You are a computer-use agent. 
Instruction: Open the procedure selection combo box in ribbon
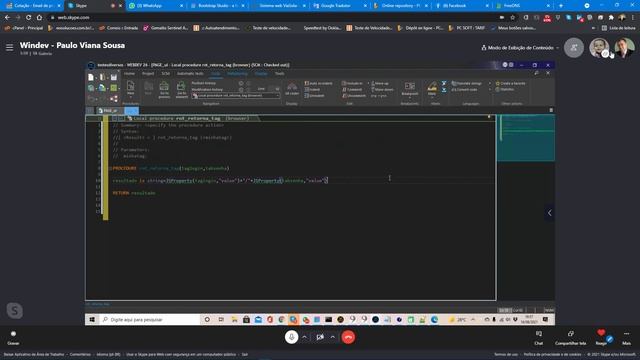tap(236, 96)
